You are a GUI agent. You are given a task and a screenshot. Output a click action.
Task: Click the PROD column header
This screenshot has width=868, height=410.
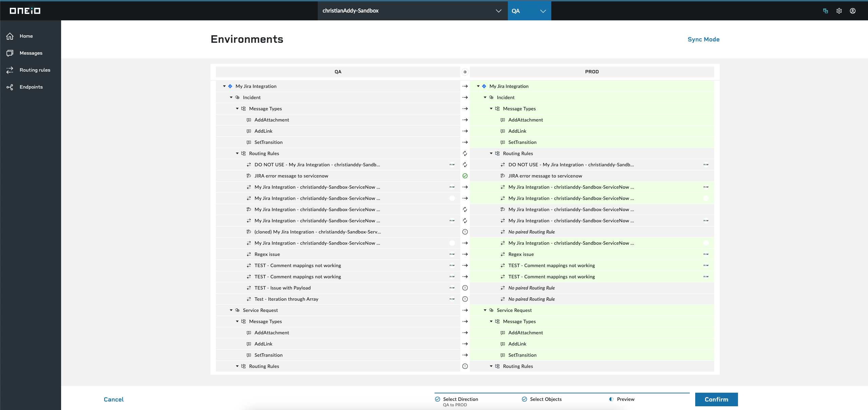[x=592, y=72]
